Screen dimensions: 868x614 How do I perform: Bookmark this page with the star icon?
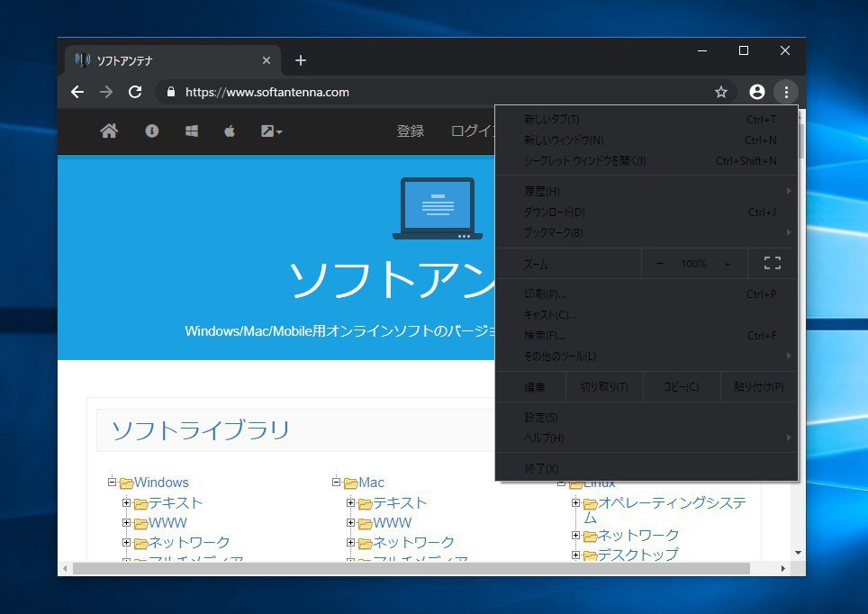[x=720, y=92]
